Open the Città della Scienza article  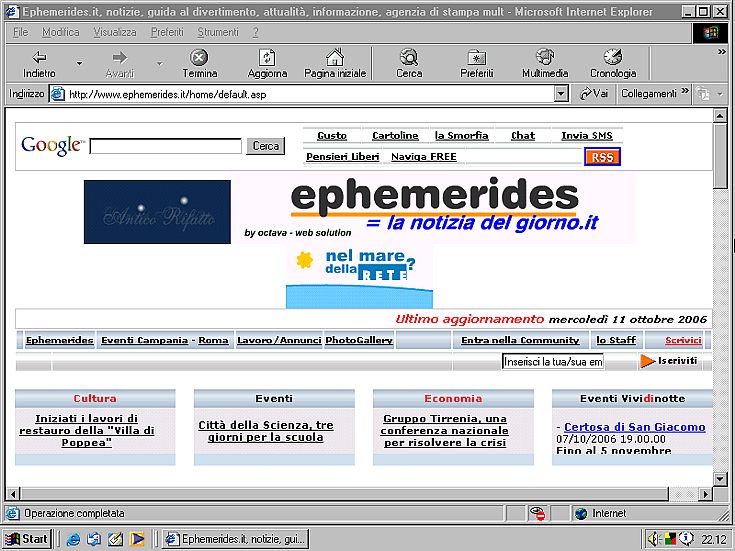266,431
